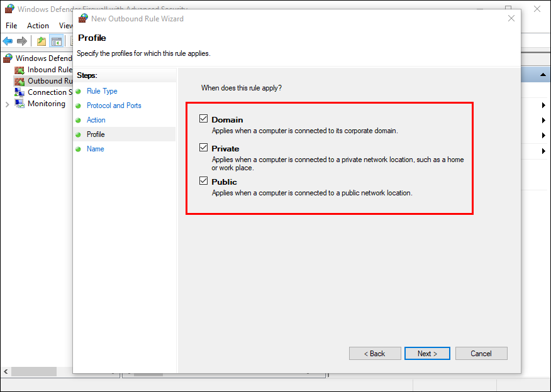Click the firewall globe icon at tree root
551x392 pixels.
8,58
